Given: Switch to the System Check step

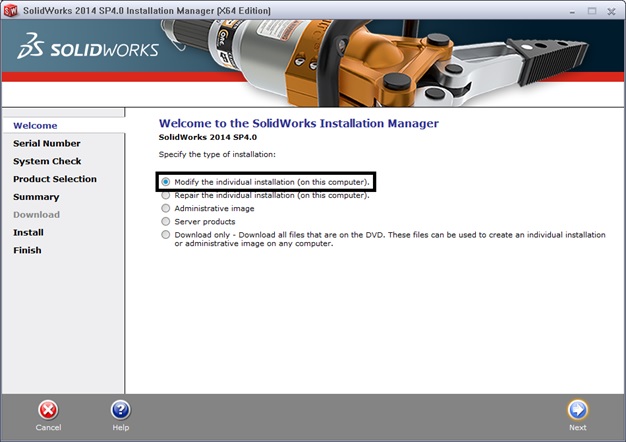Looking at the screenshot, I should 47,161.
